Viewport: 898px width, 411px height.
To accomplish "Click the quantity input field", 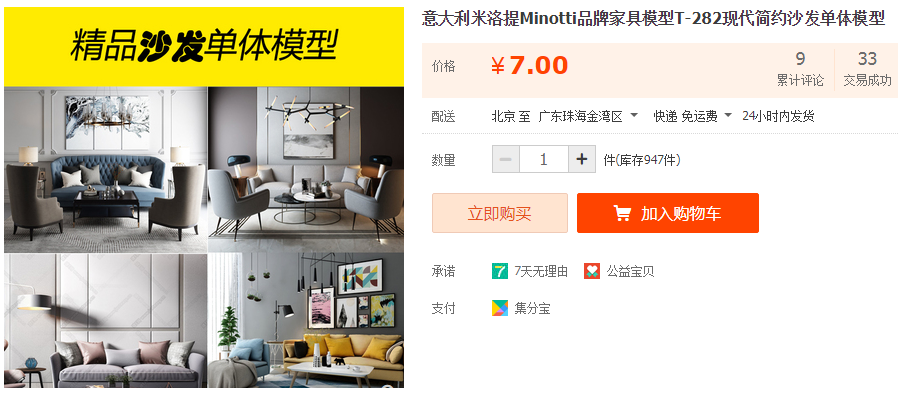I will [x=543, y=159].
